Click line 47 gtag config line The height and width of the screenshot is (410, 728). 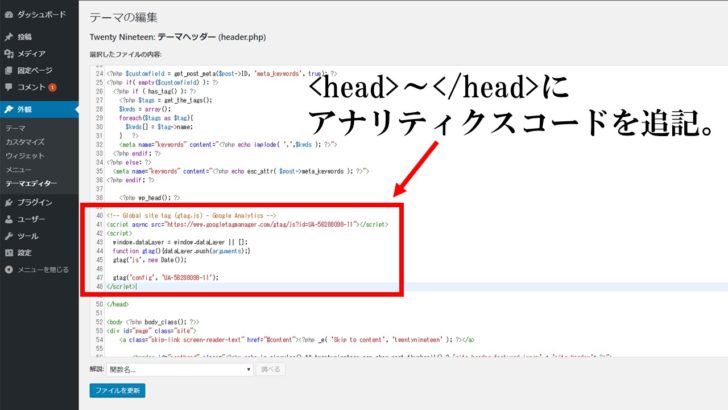pyautogui.click(x=166, y=277)
